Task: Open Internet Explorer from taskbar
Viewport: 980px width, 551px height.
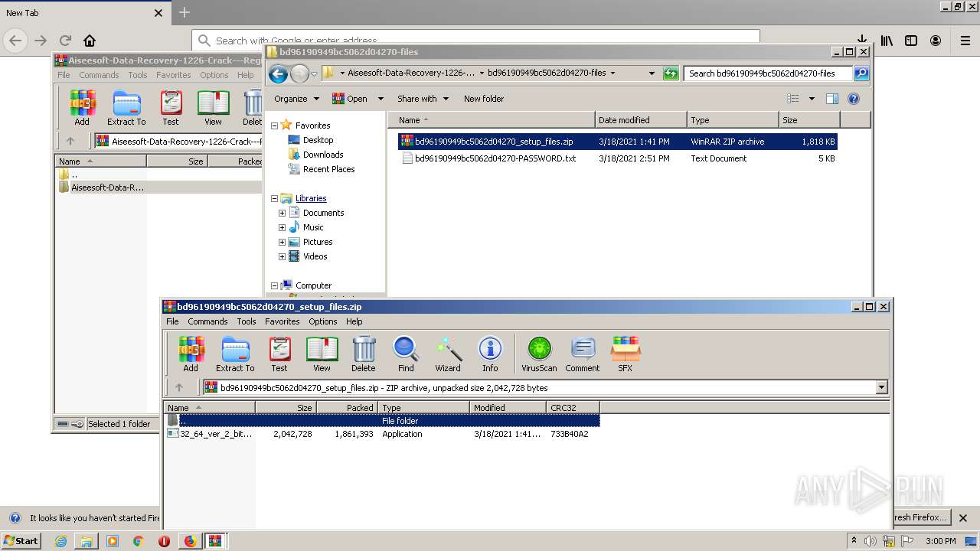Action: pyautogui.click(x=60, y=541)
